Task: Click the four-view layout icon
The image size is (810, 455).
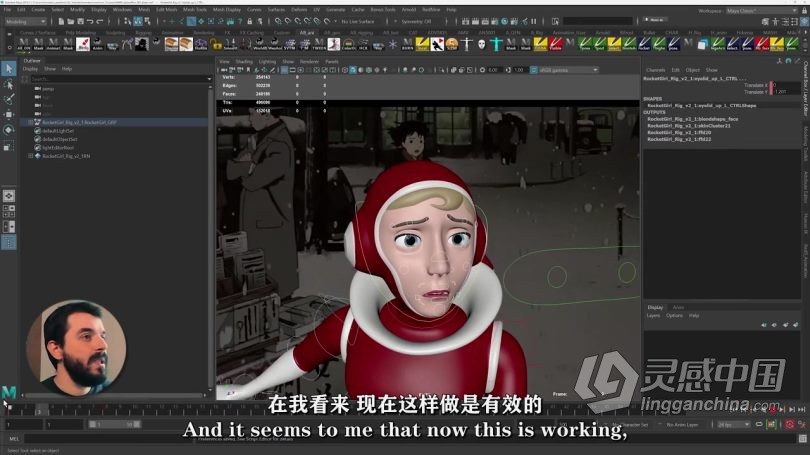Action: (9, 211)
